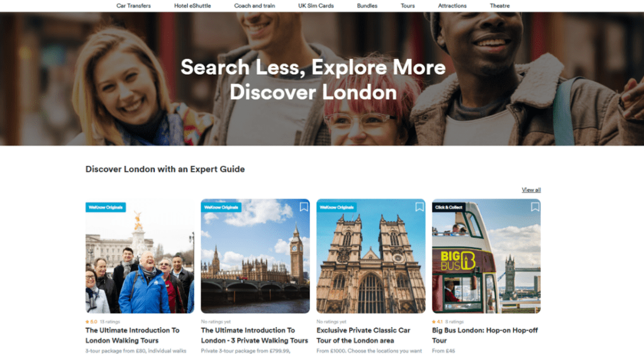
Task: Open Big Bus London Hop-on Hop-off Tour title
Action: [485, 335]
